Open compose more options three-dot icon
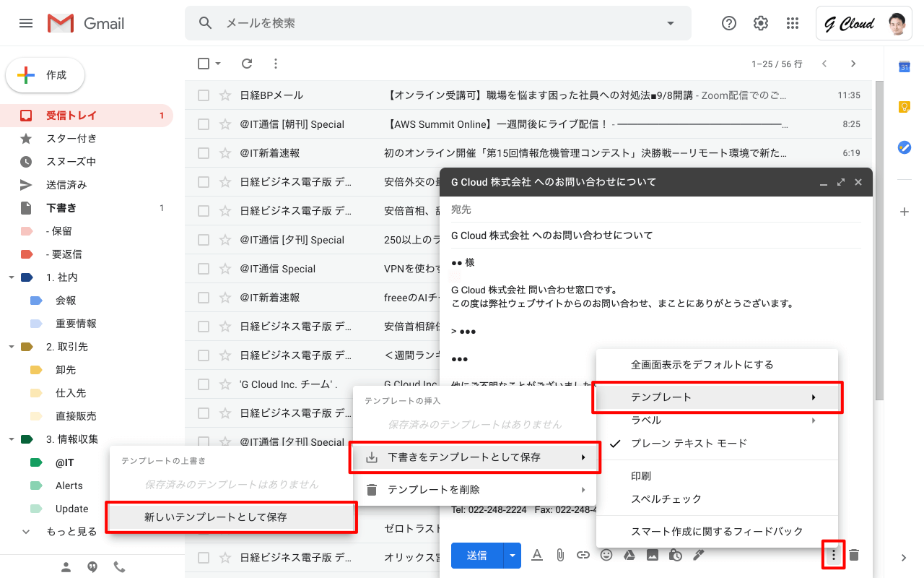 [834, 555]
